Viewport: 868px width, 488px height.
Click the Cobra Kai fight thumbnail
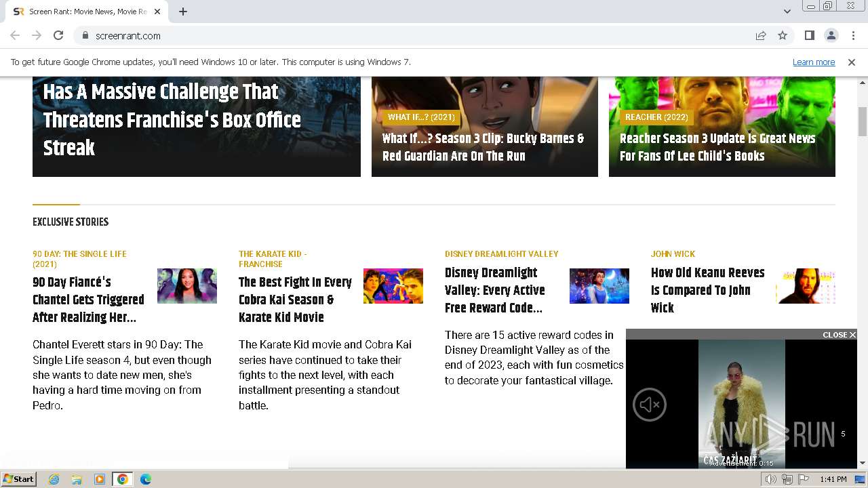(x=393, y=286)
